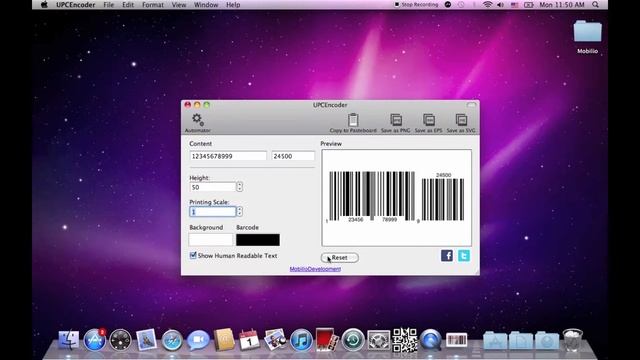Open Edit menu

pos(128,5)
